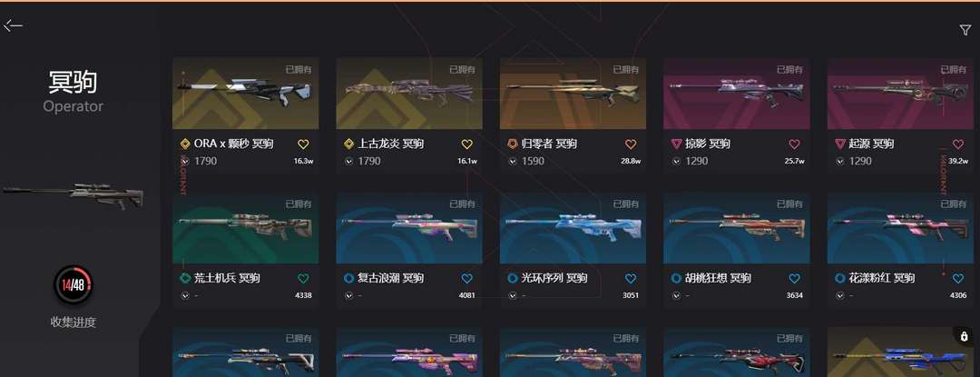Click heart icon for 复古浪潮 冥驹
This screenshot has height=377, width=980.
coord(467,279)
